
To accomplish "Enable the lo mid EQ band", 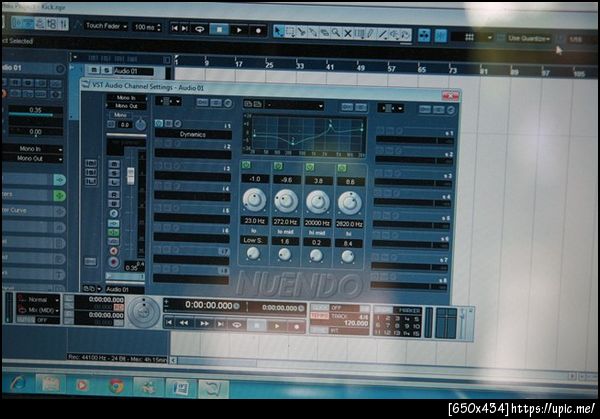I will [x=278, y=166].
